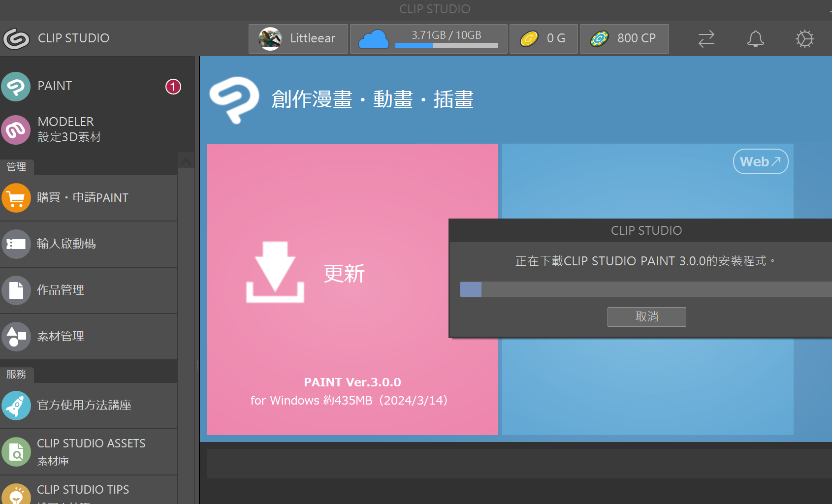Click the 官方使用方法講座 label
This screenshot has width=832, height=504.
[84, 406]
